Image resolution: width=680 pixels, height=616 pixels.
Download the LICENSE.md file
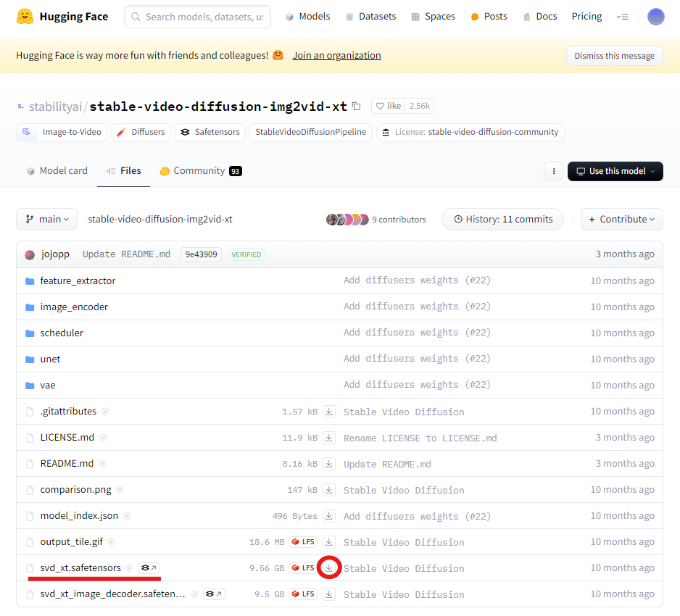pos(329,438)
